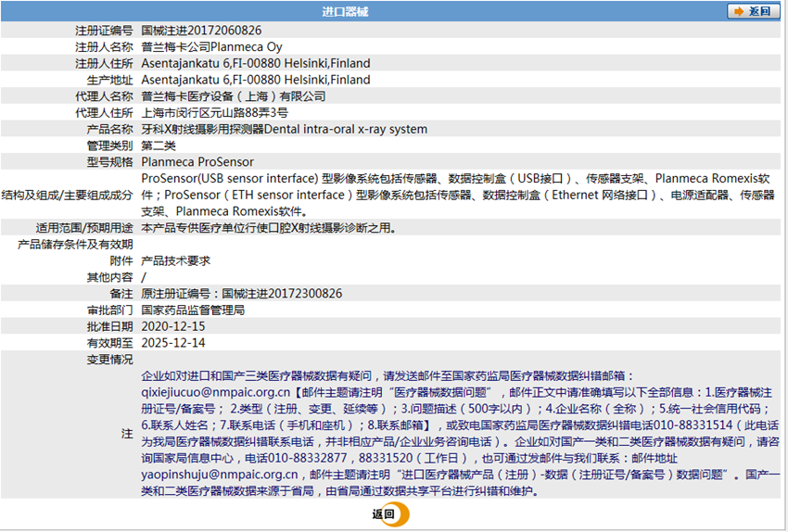Click the 管理类别 label
This screenshot has height=532, width=788.
[110, 146]
